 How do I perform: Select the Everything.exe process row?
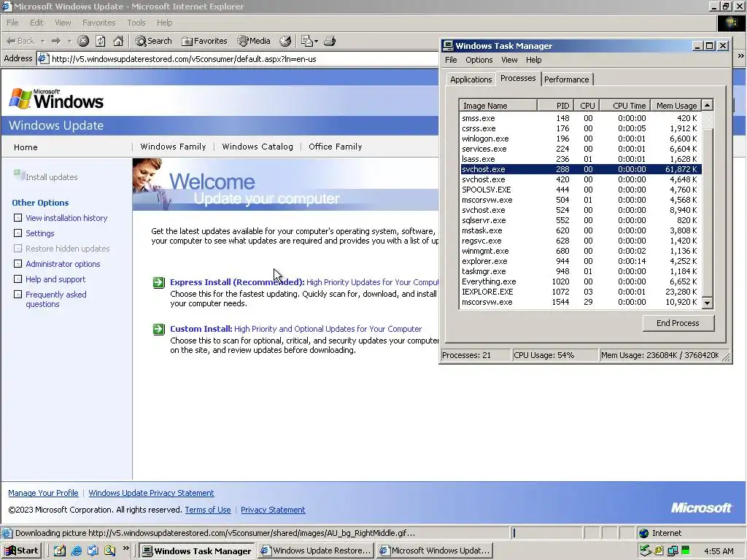point(580,281)
